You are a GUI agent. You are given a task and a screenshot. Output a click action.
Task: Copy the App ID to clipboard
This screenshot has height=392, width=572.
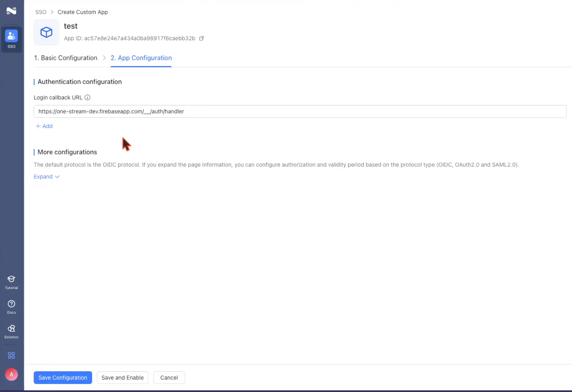tap(201, 38)
